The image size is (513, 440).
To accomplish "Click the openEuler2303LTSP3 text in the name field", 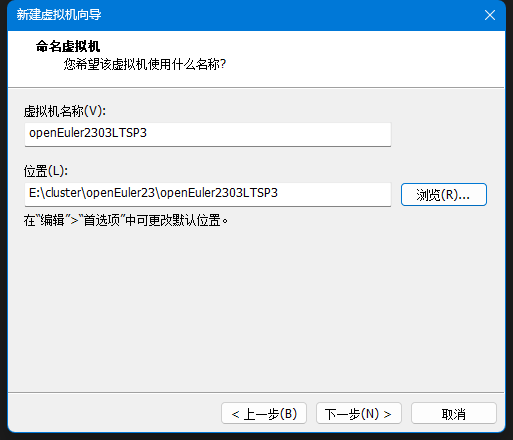I will pyautogui.click(x=88, y=133).
